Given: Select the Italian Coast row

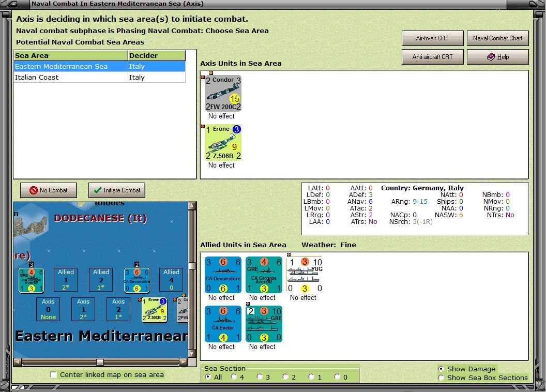Looking at the screenshot, I should (x=100, y=77).
